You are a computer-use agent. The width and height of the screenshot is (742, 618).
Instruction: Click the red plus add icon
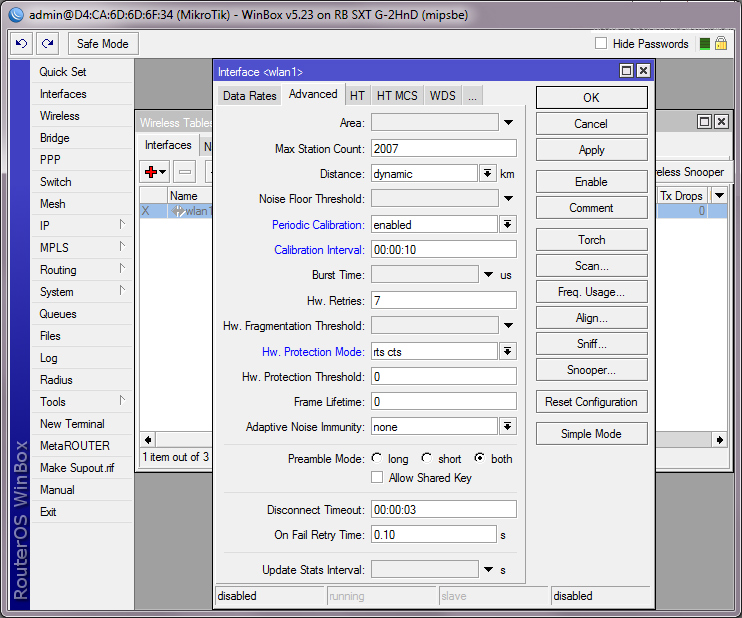pyautogui.click(x=155, y=172)
